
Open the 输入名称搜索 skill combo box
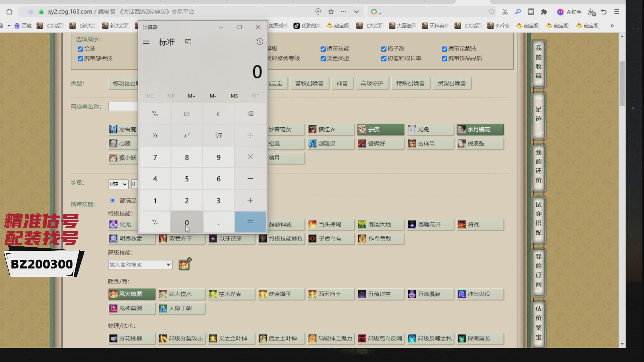pyautogui.click(x=140, y=265)
